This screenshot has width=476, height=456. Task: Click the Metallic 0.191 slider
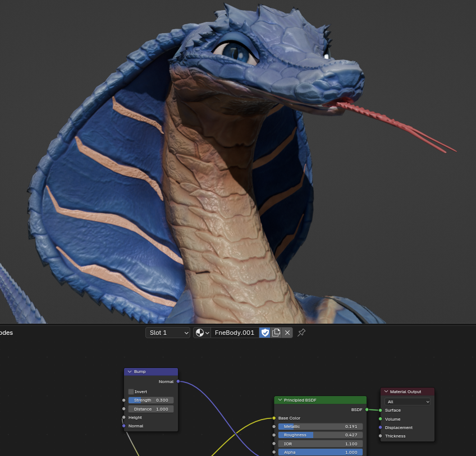click(x=321, y=427)
